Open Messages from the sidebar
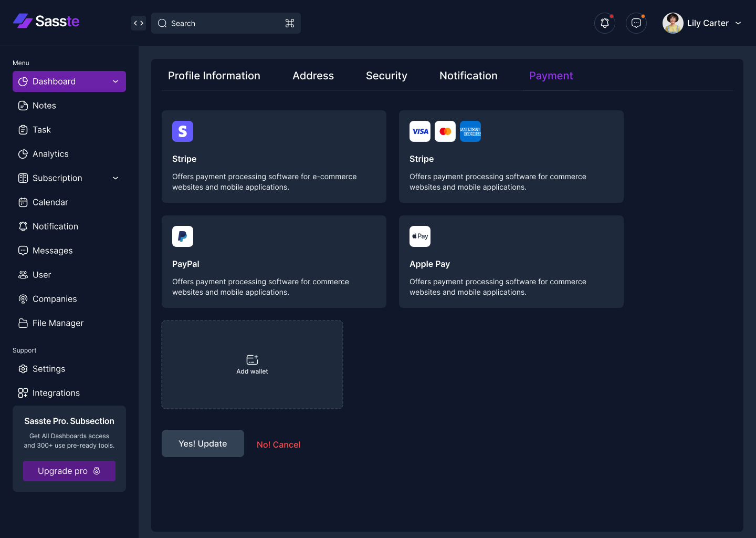This screenshot has width=756, height=538. tap(69, 251)
